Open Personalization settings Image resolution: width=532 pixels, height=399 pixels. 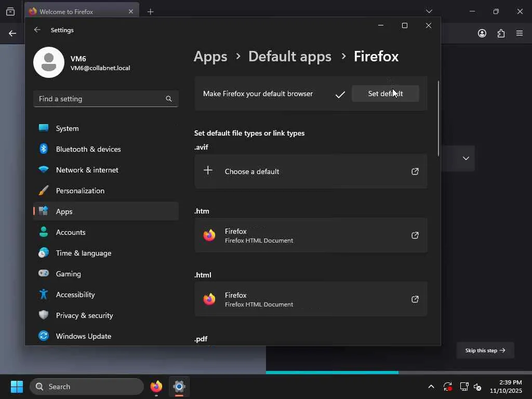point(106,191)
